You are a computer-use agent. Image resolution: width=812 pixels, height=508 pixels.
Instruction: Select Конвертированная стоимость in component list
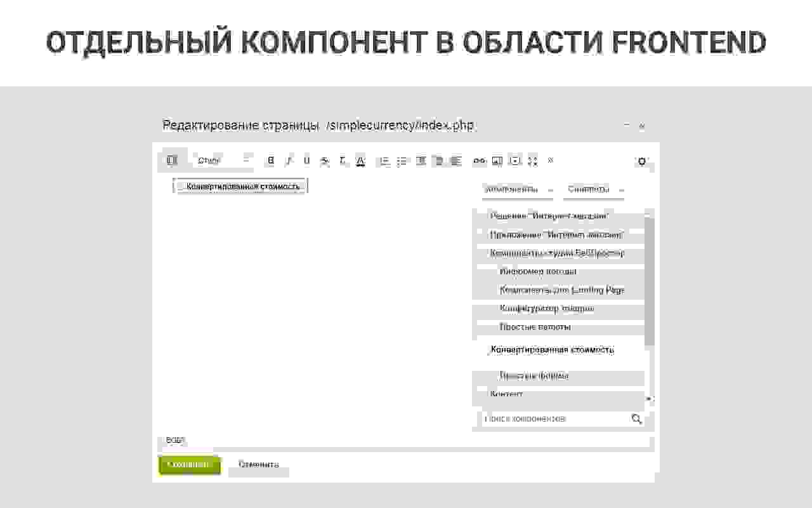552,350
